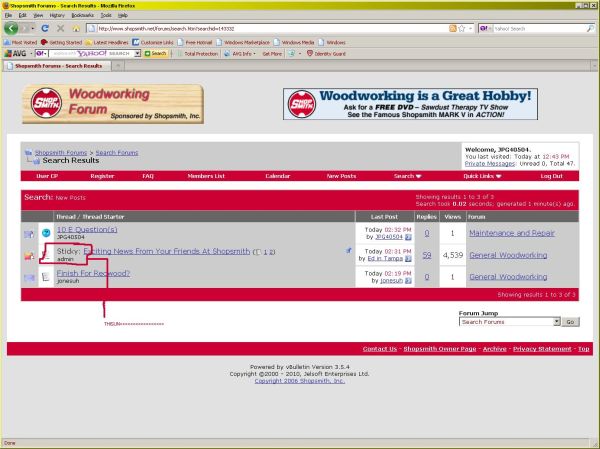Open thread 10 E Question(s)
This screenshot has width=600, height=449.
tap(87, 230)
